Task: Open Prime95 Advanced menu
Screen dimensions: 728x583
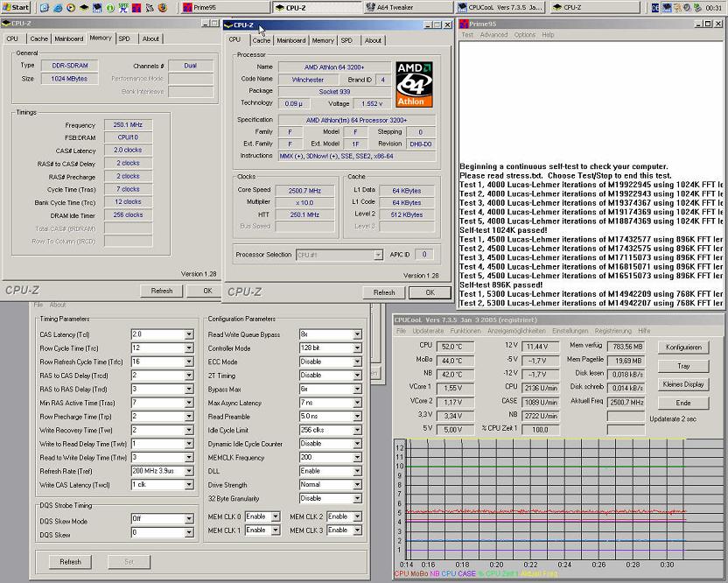Action: pyautogui.click(x=493, y=35)
